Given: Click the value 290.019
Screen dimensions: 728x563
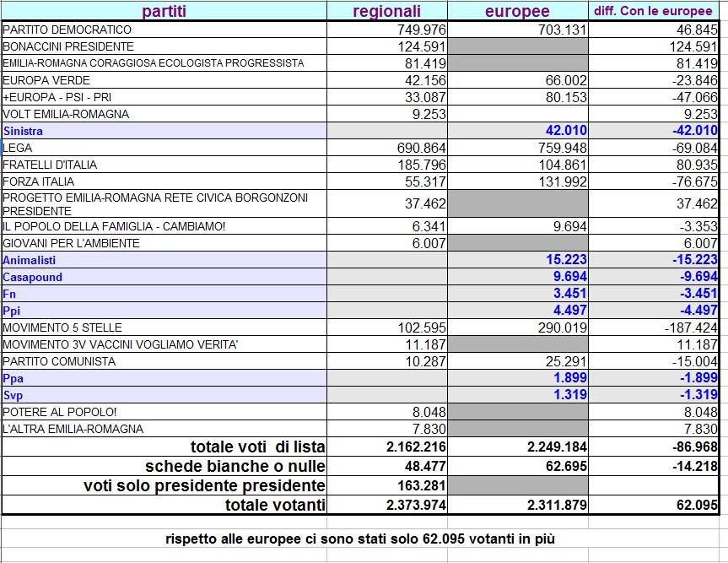Looking at the screenshot, I should point(563,328).
